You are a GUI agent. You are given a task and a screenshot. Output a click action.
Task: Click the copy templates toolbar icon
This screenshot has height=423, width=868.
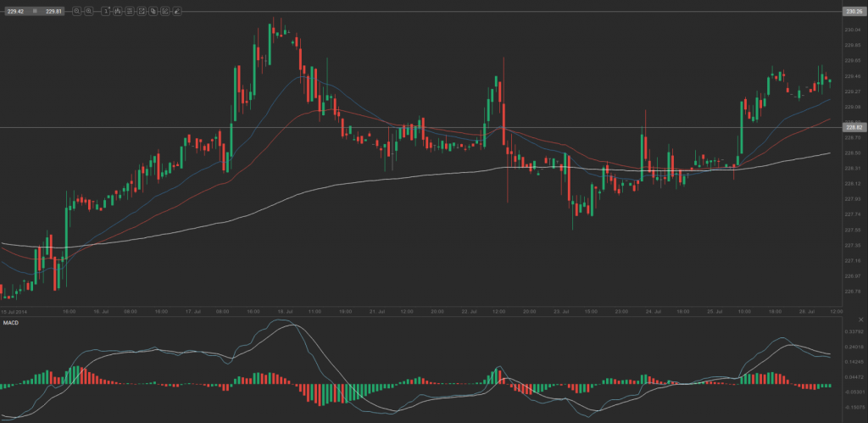point(153,11)
